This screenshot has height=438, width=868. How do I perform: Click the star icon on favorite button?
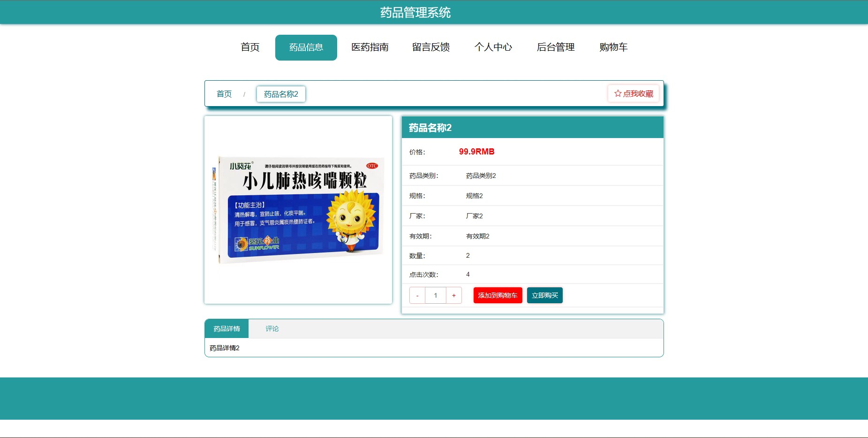(618, 93)
